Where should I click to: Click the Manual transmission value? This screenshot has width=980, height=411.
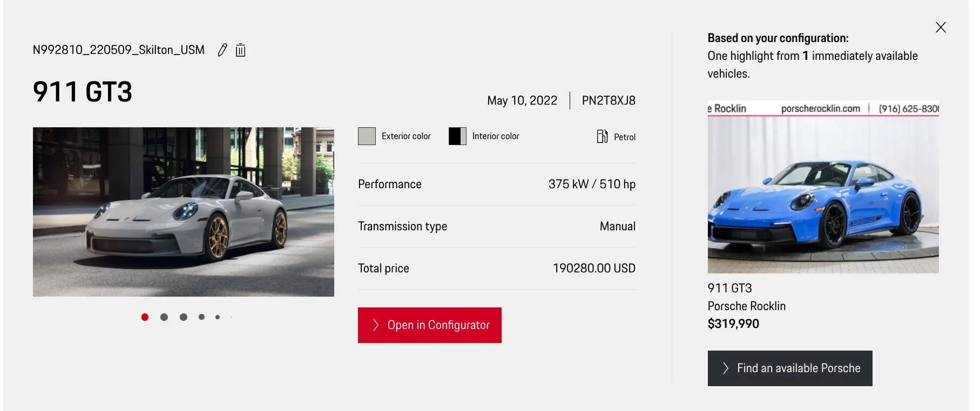[618, 227]
